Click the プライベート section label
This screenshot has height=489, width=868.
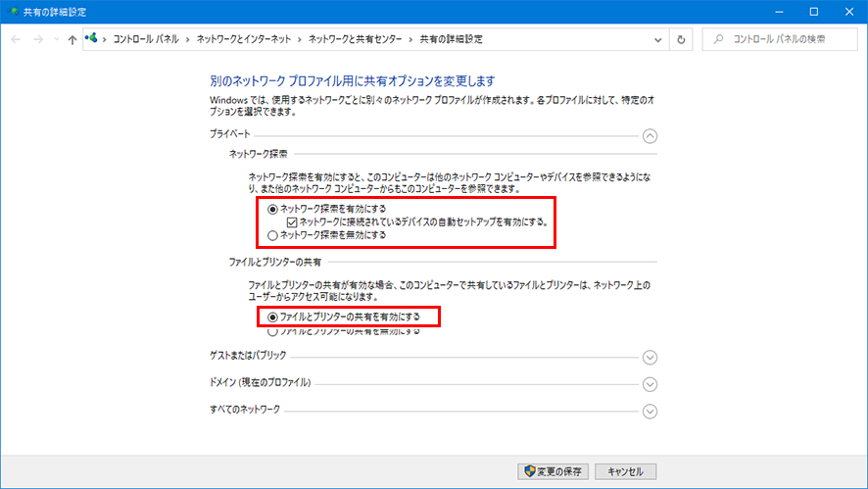point(229,133)
